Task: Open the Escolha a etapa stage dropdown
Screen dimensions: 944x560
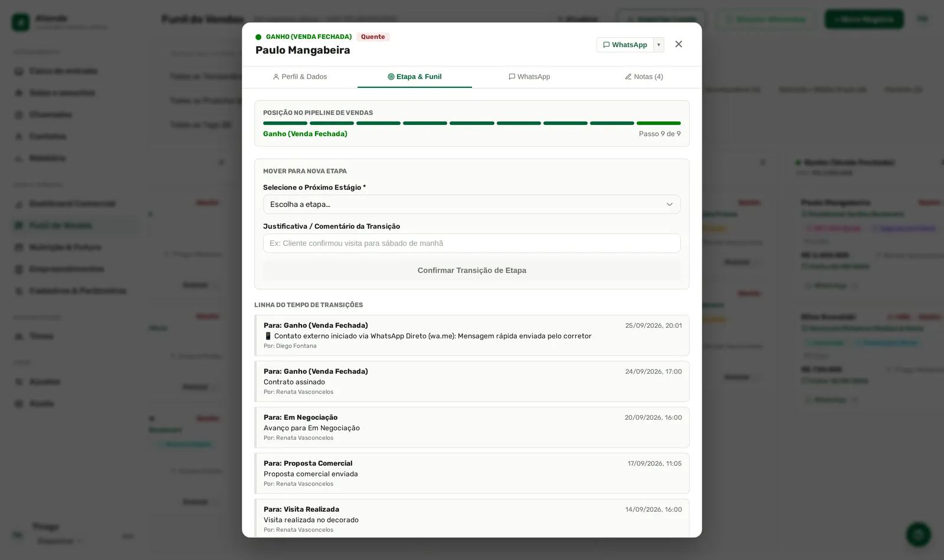Action: [x=472, y=205]
